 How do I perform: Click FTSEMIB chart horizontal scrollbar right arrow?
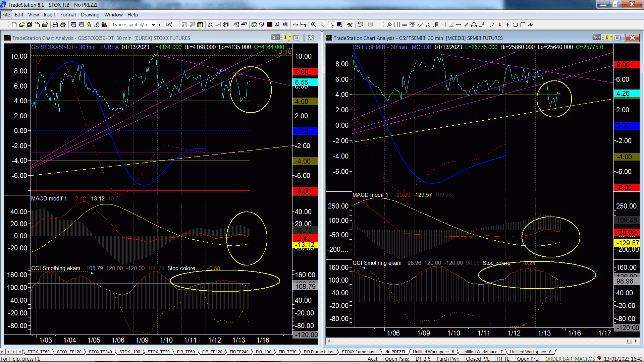tap(636, 341)
